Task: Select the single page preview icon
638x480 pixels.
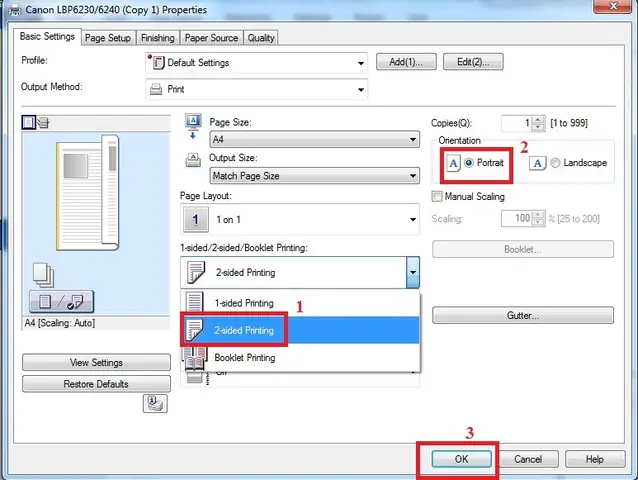Action: [x=28, y=122]
